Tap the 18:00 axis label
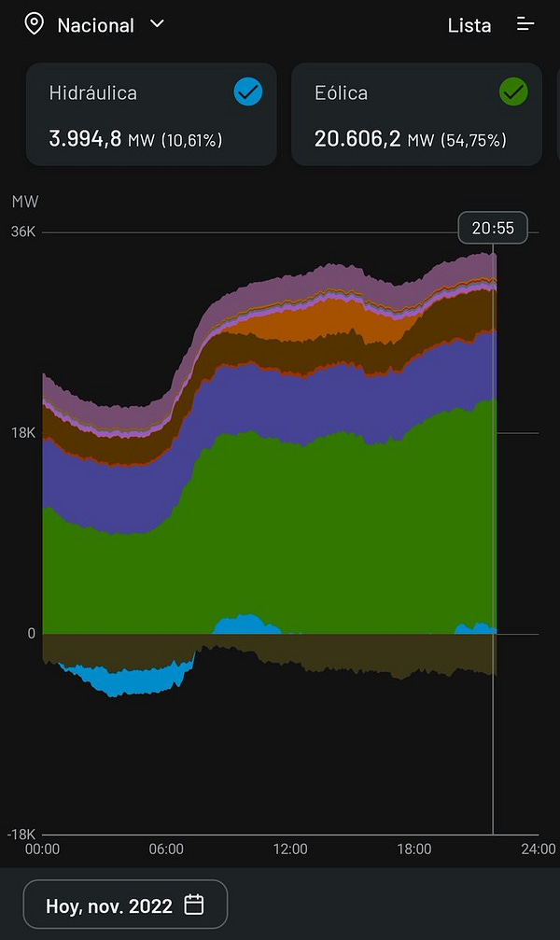Viewport: 560px width, 940px height. point(414,849)
